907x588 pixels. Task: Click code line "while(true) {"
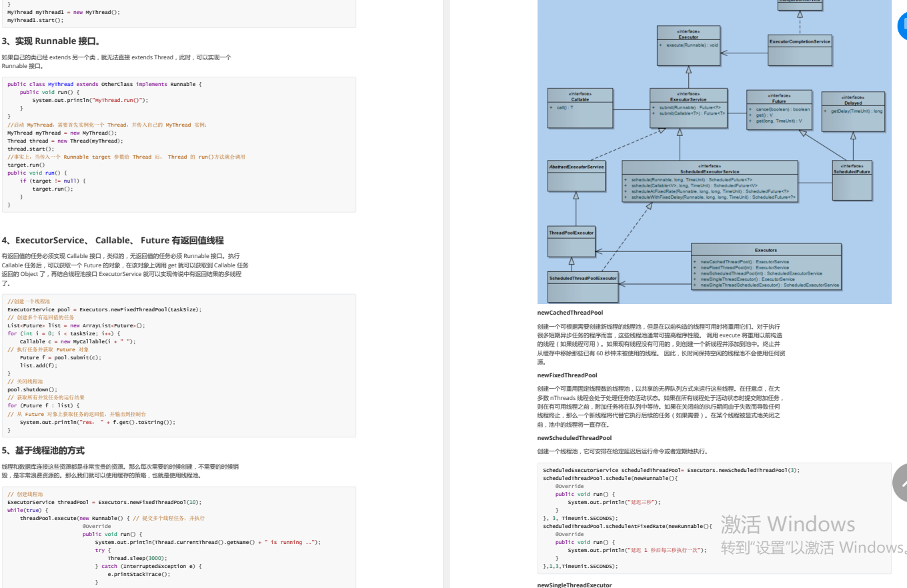click(27, 510)
